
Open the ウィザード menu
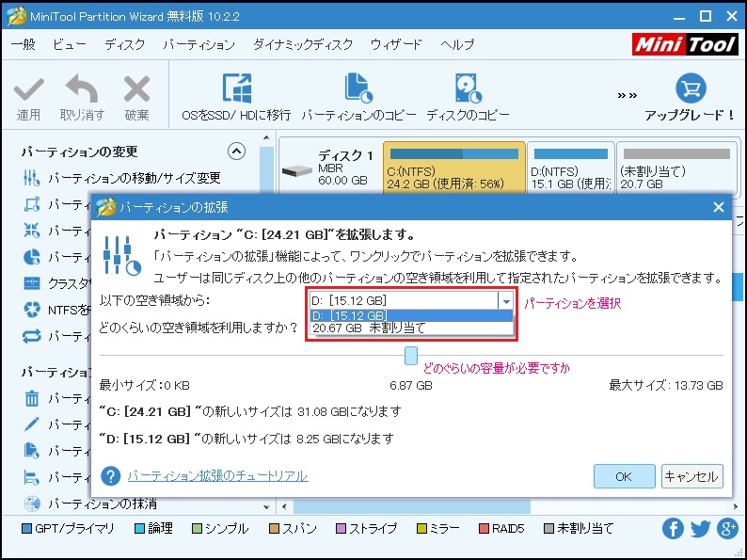click(x=395, y=44)
